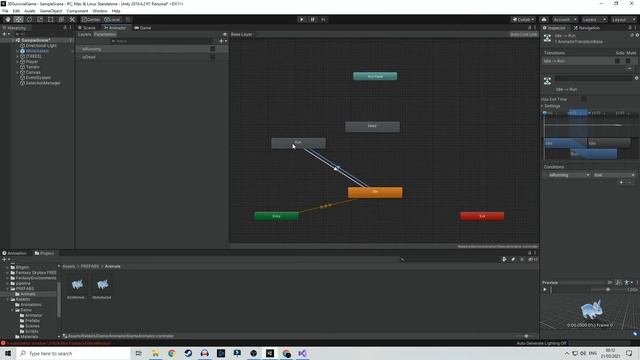Play the transition preview
640x360 pixels.
pos(545,289)
